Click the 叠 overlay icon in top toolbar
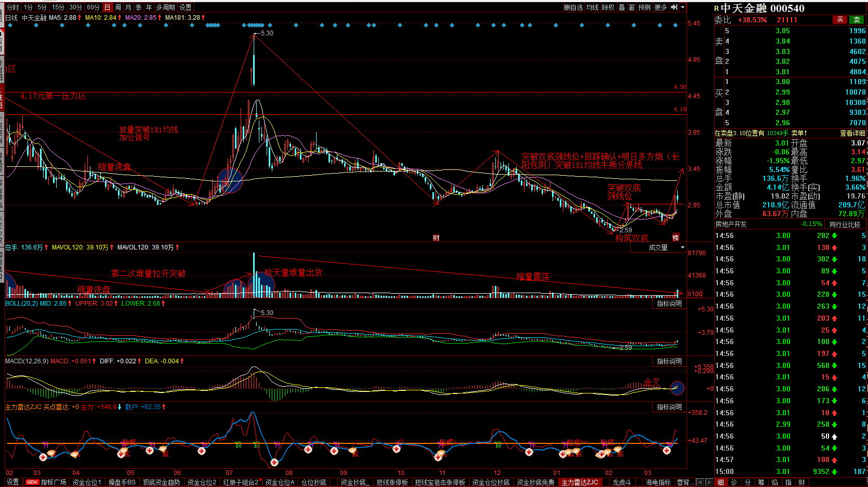 pos(622,7)
